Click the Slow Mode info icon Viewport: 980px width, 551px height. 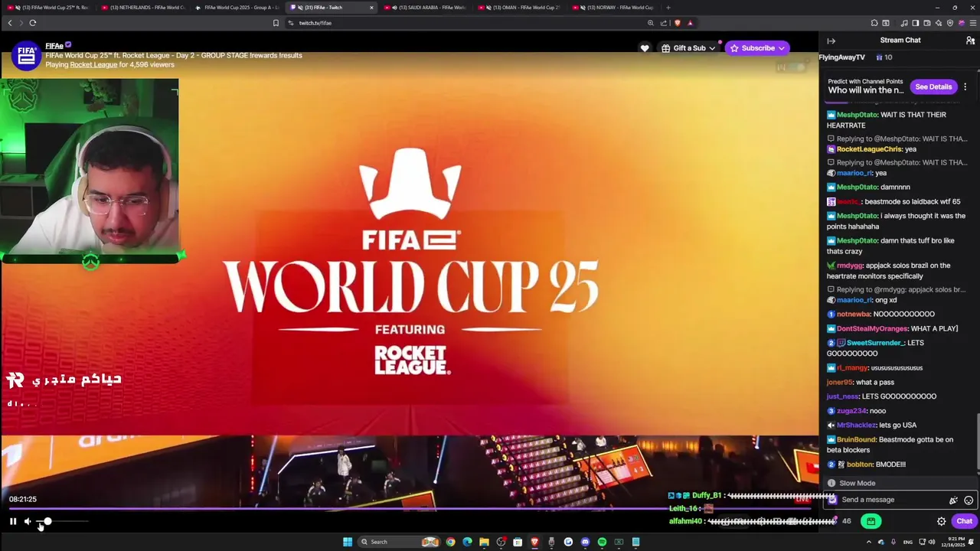click(x=831, y=484)
